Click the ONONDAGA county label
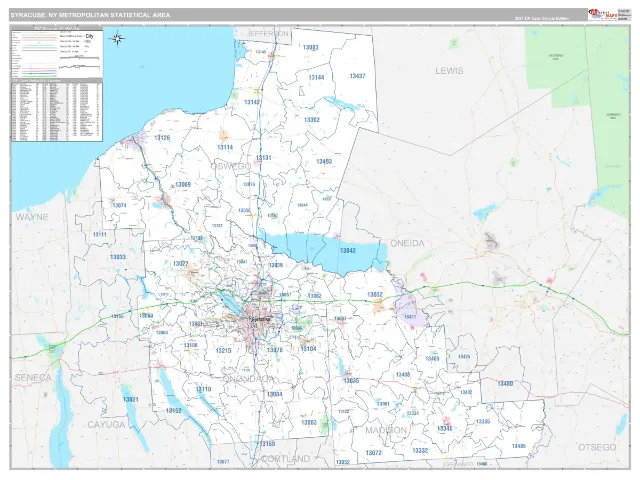Viewport: 640px width, 480px height. pyautogui.click(x=248, y=379)
